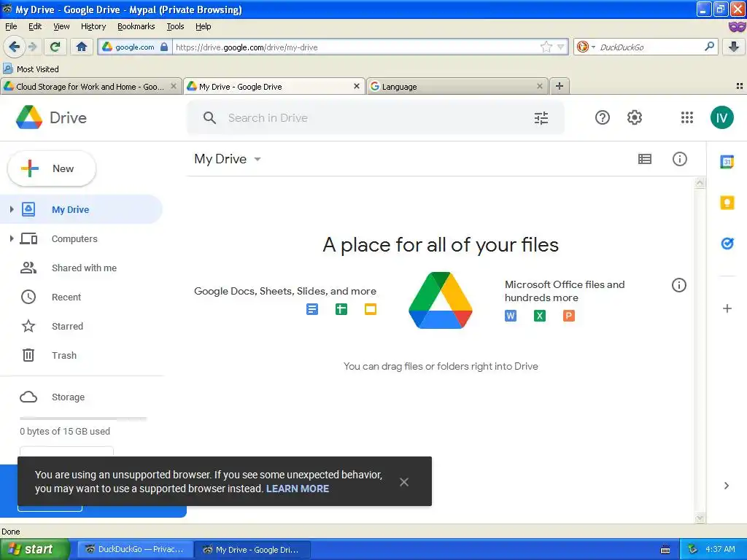Click the browser Back arrow button

15,47
